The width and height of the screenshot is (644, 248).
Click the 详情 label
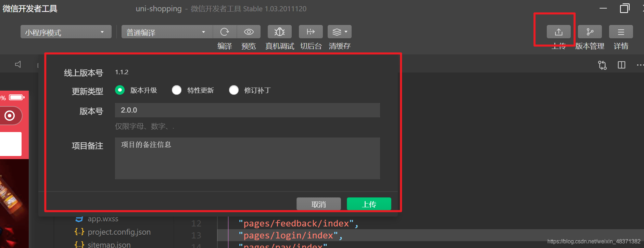click(x=621, y=46)
